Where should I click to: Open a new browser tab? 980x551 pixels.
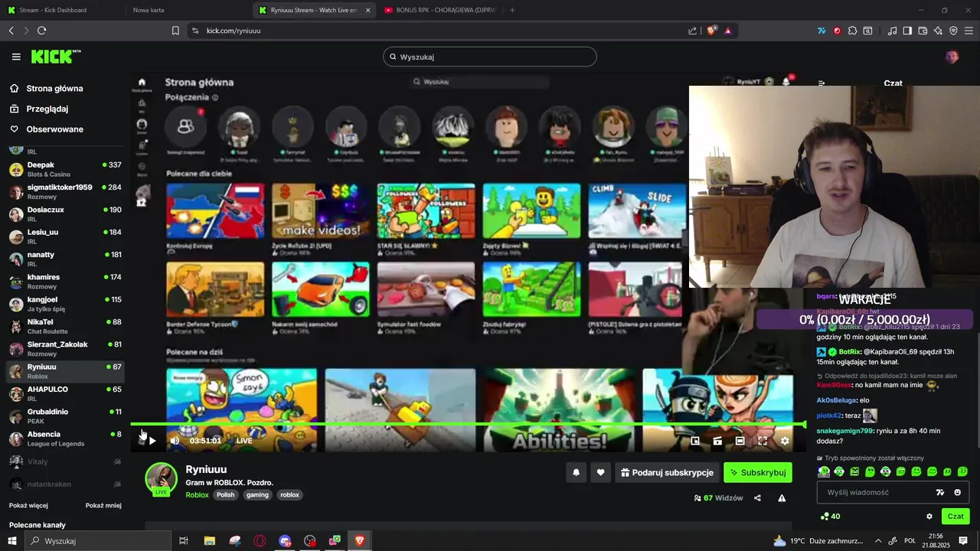click(x=512, y=10)
